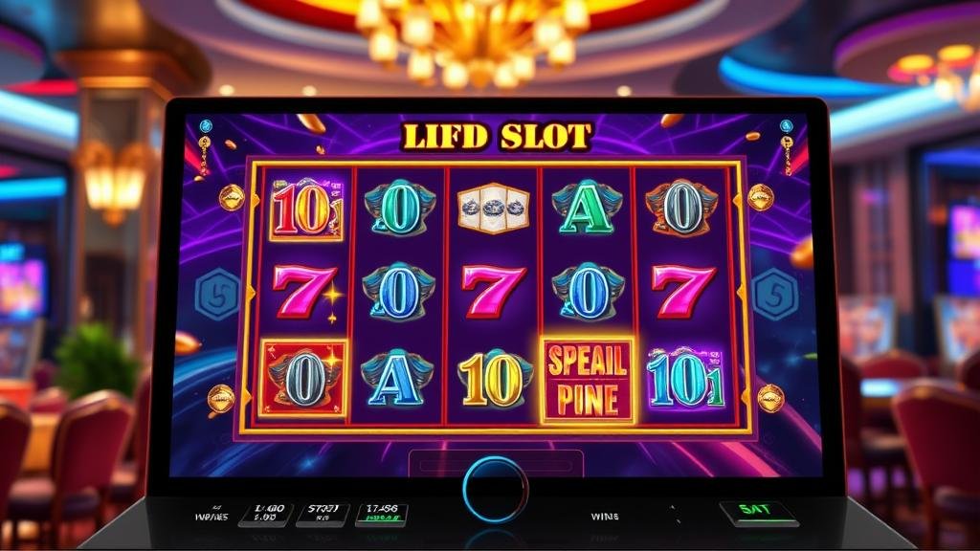Click the green SAT button
The image size is (980, 551).
click(x=758, y=513)
